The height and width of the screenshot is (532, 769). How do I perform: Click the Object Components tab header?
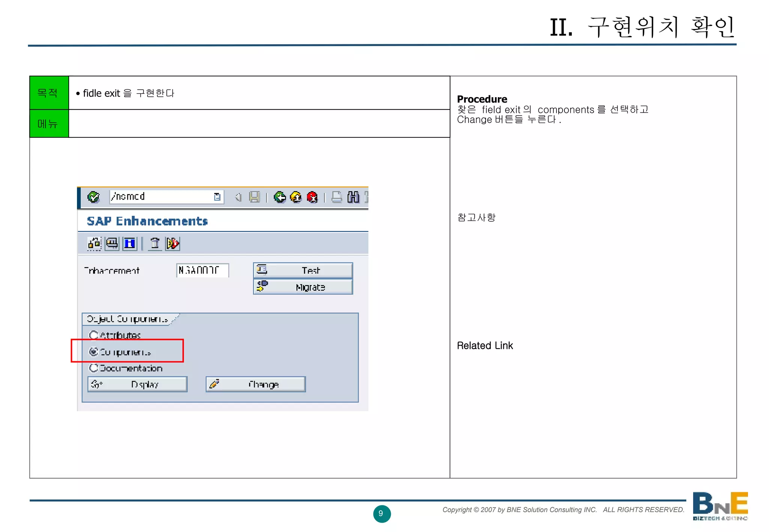128,319
